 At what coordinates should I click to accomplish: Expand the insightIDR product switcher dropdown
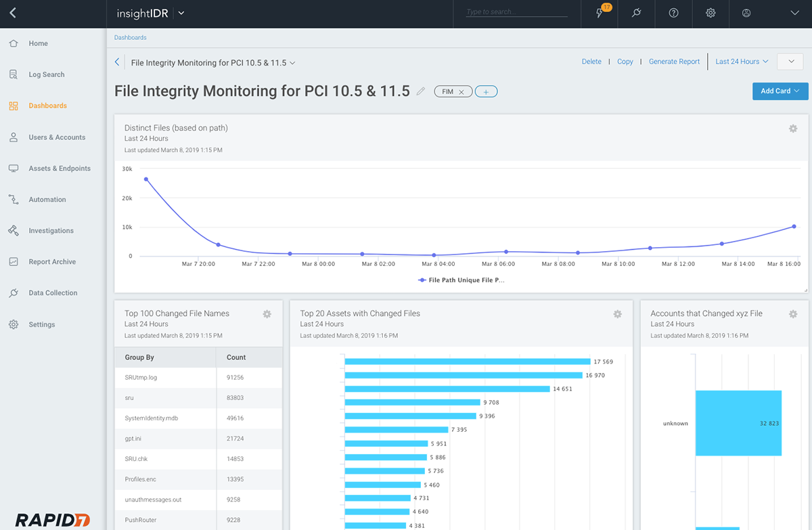[181, 13]
